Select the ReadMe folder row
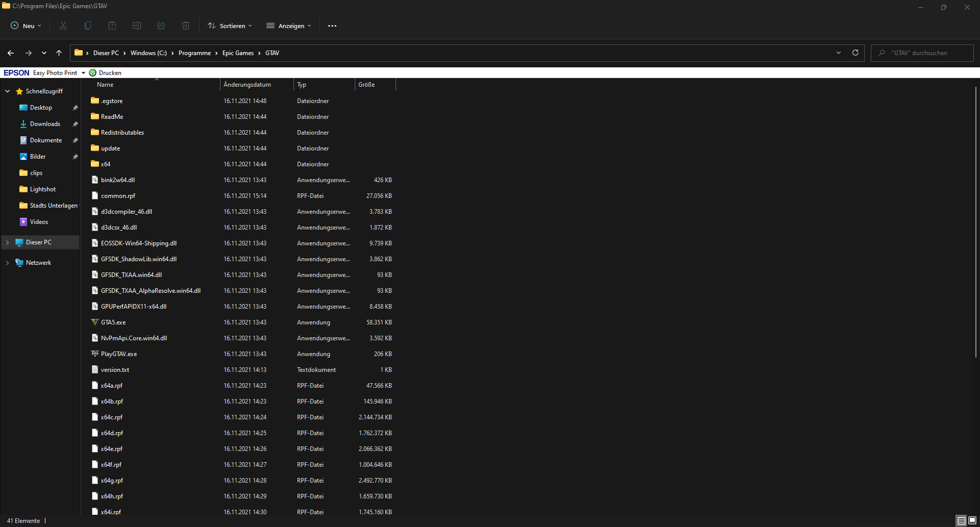The width and height of the screenshot is (980, 527). point(242,116)
